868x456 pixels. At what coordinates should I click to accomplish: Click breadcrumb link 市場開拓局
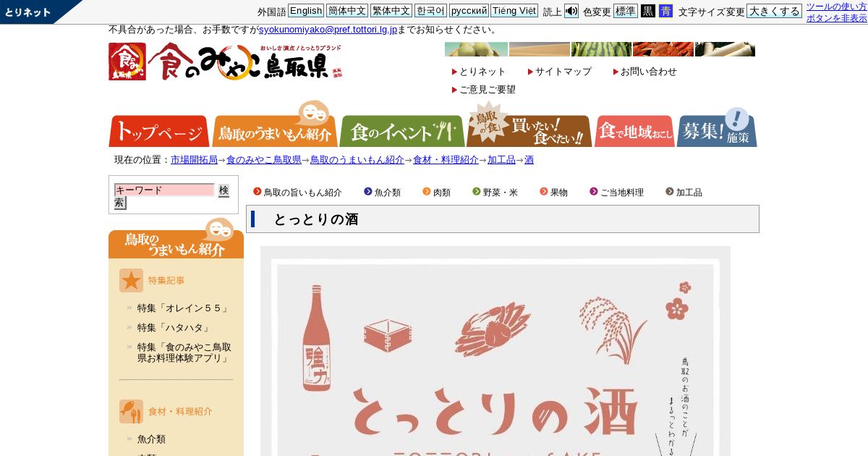click(194, 160)
